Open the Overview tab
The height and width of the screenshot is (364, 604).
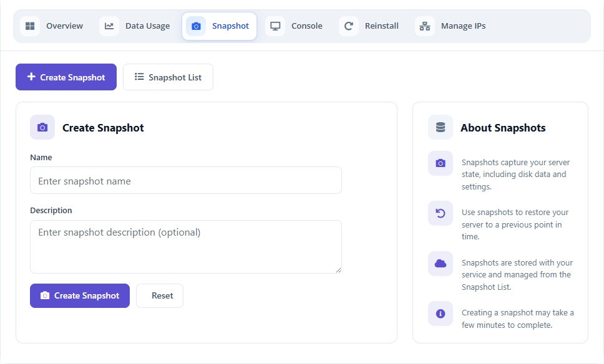click(52, 26)
